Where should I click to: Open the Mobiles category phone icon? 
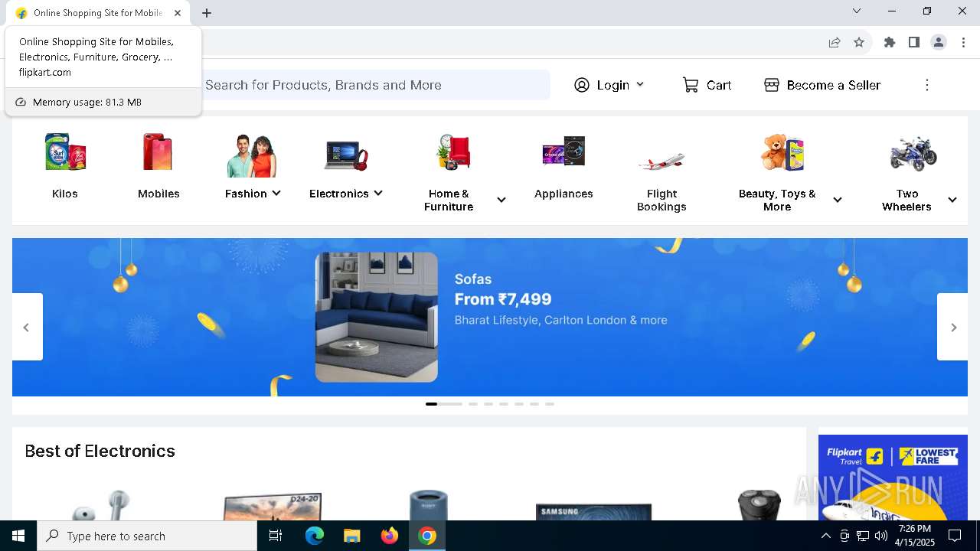coord(158,152)
